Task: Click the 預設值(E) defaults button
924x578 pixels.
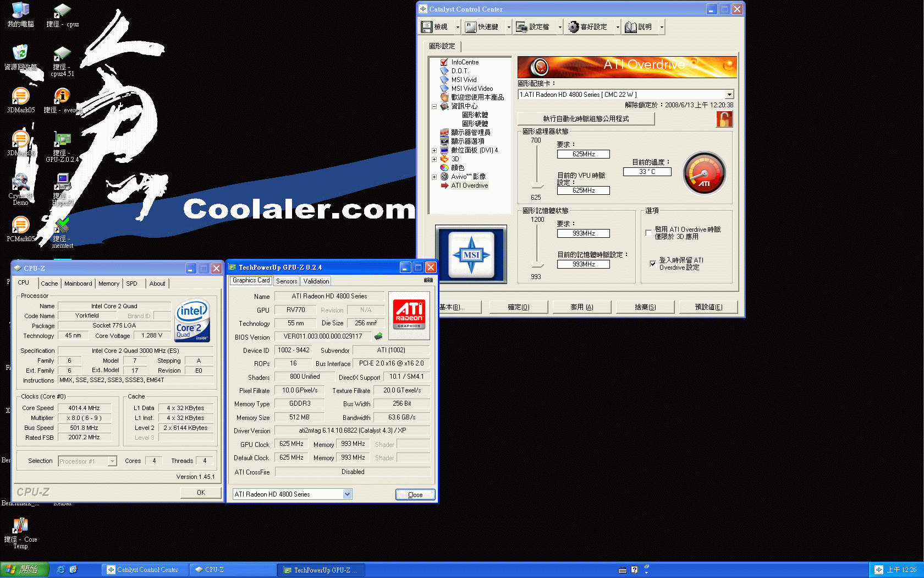Action: (708, 307)
